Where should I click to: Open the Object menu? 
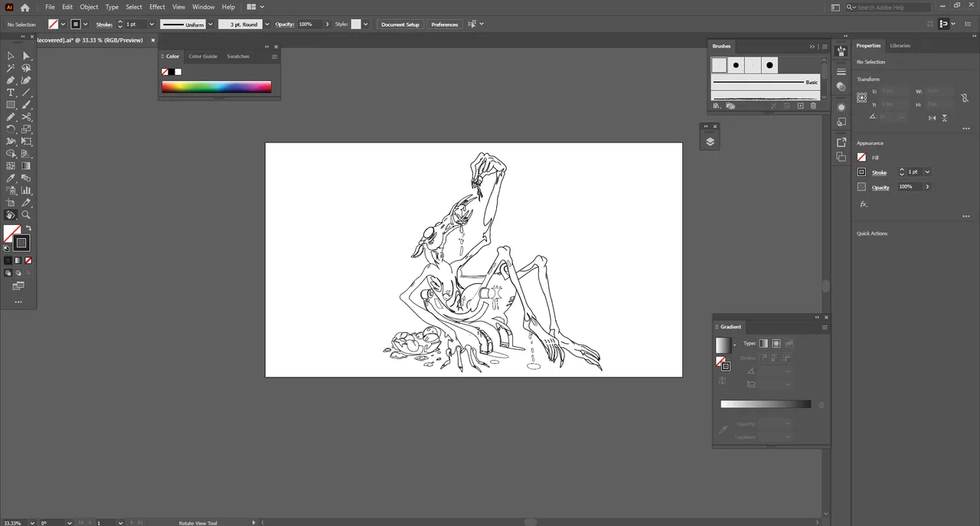pos(89,7)
